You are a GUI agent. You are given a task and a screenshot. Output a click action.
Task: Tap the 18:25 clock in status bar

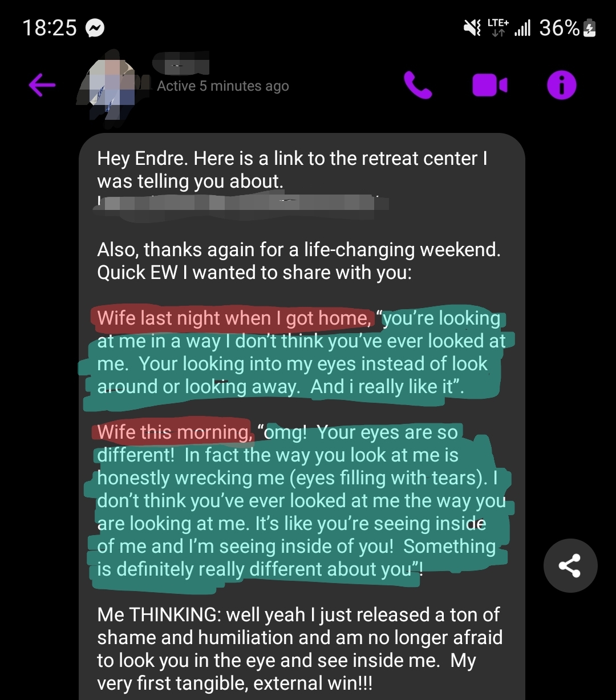[50, 28]
